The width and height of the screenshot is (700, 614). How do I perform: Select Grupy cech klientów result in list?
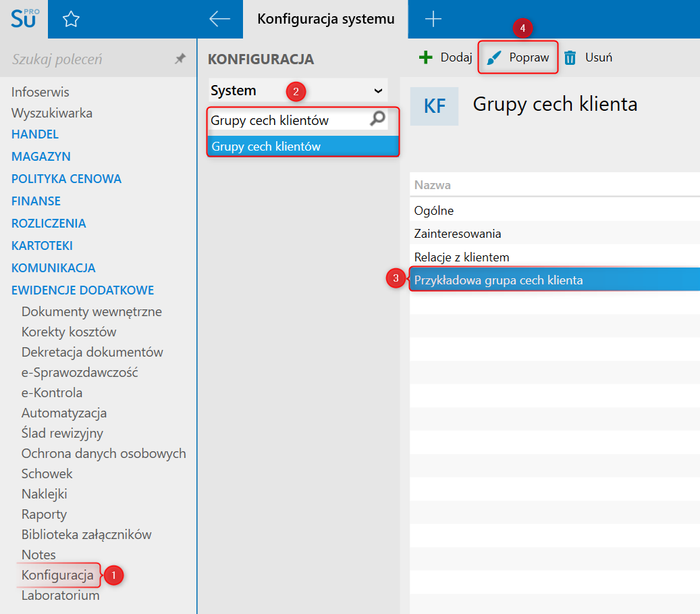(303, 146)
